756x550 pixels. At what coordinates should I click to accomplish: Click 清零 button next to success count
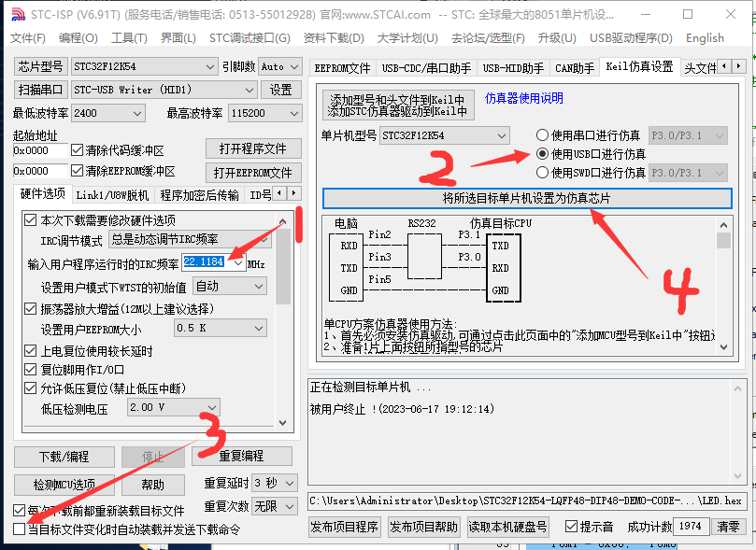click(728, 527)
